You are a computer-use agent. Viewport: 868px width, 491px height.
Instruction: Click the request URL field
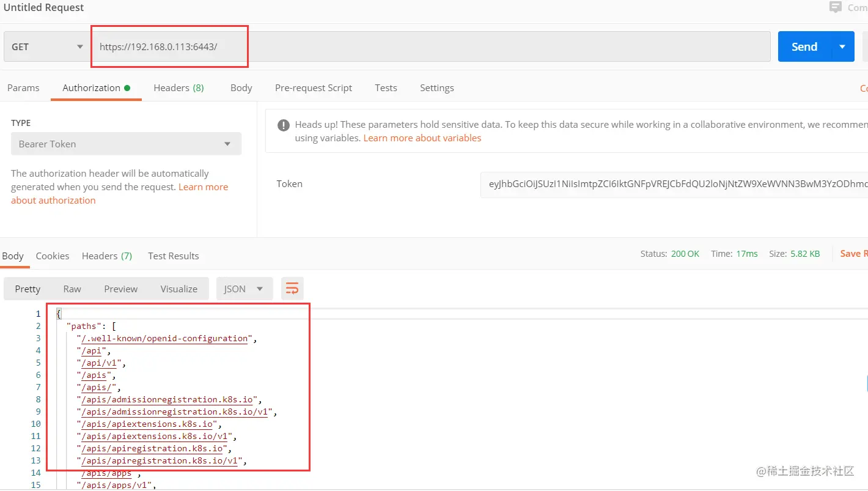430,46
